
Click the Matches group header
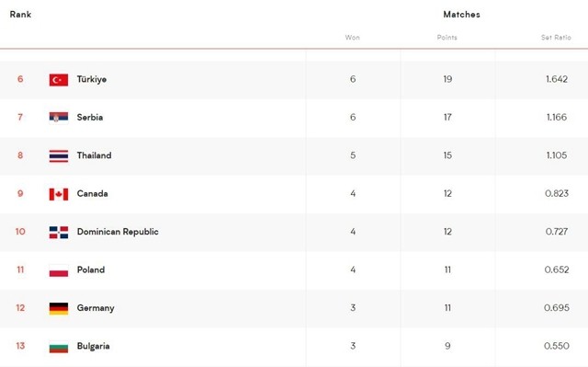461,15
